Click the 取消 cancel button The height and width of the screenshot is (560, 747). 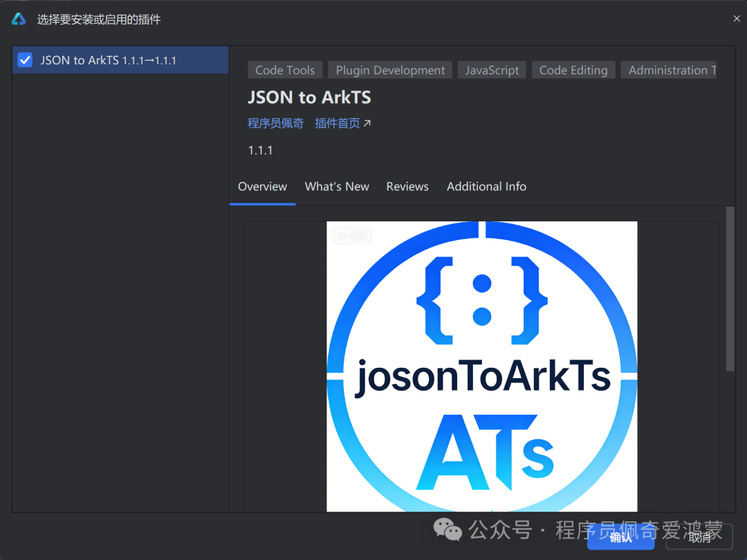coord(699,538)
